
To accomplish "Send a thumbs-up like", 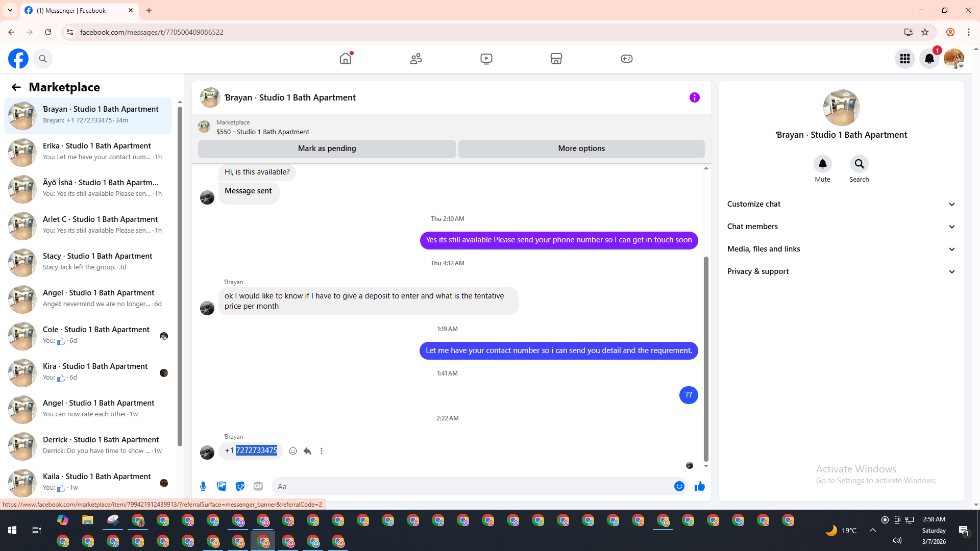I will pos(699,486).
